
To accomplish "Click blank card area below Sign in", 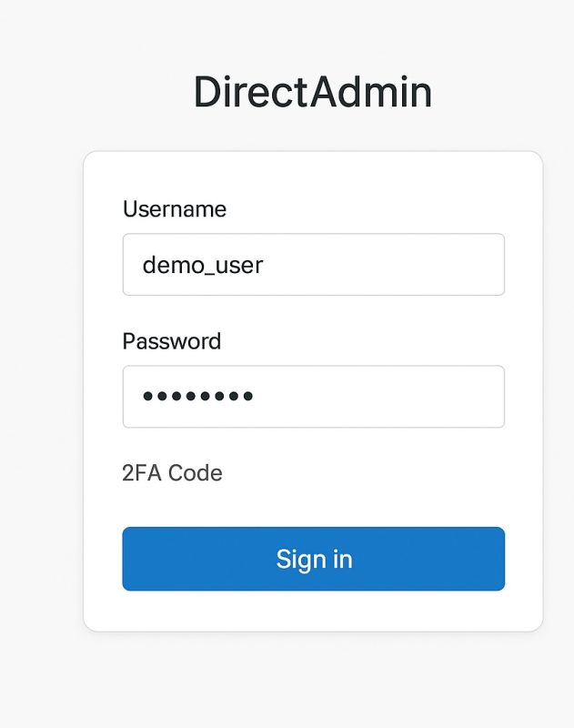I will [x=313, y=611].
